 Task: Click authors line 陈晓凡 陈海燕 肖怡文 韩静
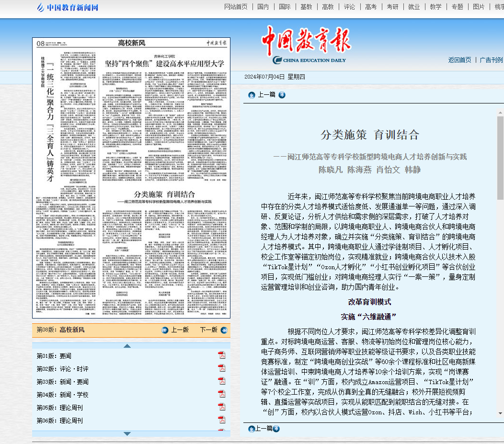click(370, 170)
